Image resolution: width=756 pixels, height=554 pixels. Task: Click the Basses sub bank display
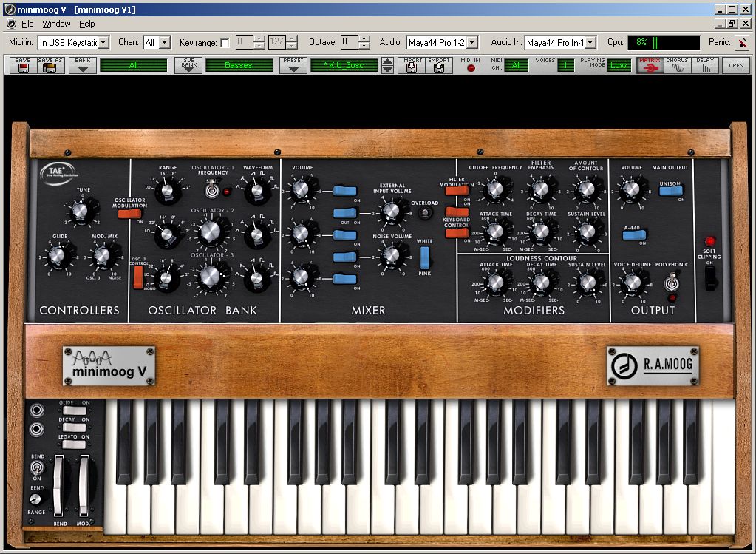239,65
